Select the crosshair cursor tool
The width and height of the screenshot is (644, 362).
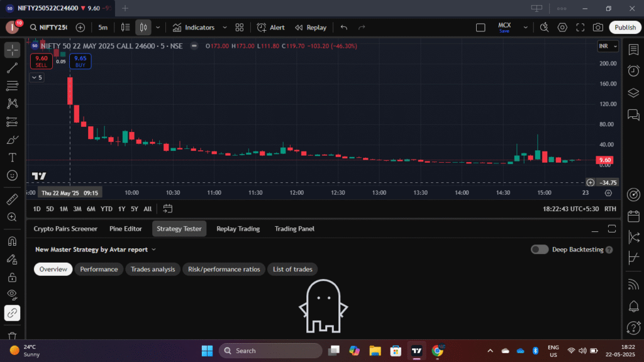(x=13, y=50)
